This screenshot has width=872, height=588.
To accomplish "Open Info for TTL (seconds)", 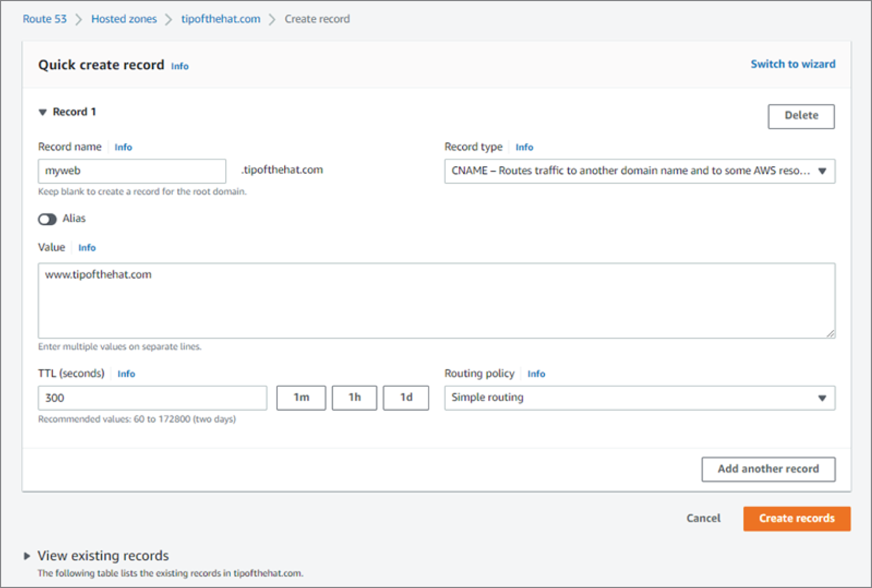I will (126, 374).
